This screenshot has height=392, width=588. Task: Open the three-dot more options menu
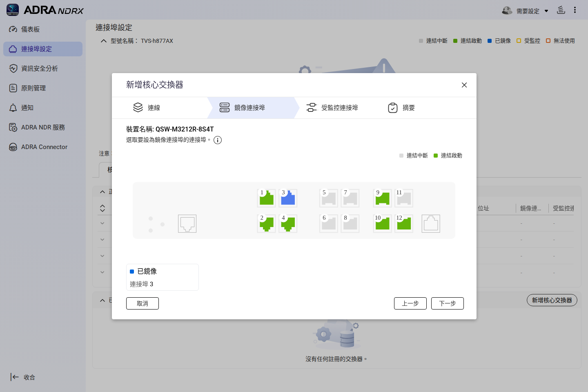pyautogui.click(x=575, y=10)
